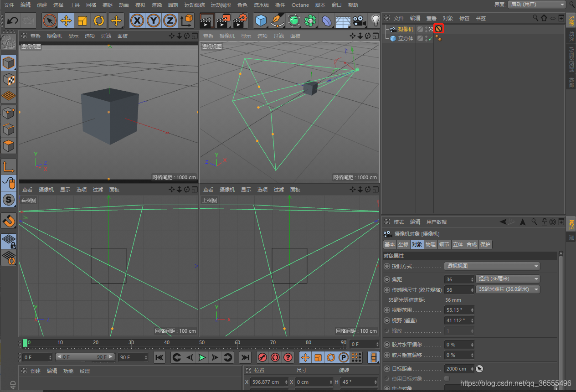Click the timeline marker at frame 50

202,343
